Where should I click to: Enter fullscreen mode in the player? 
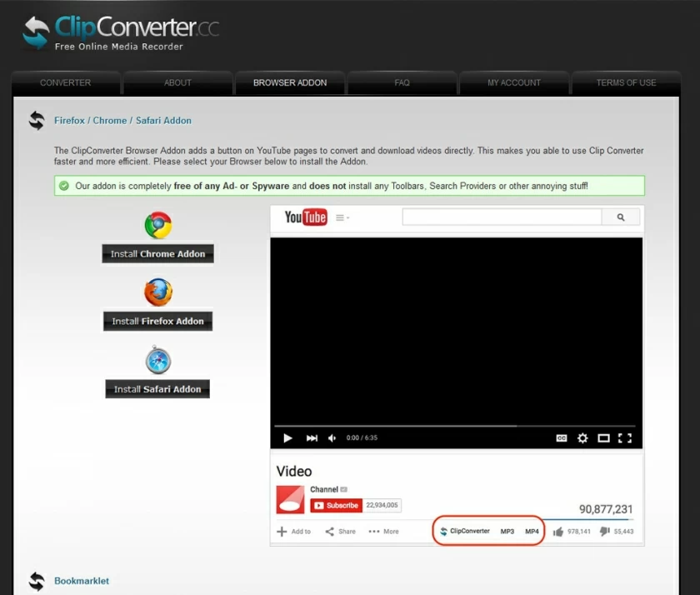click(624, 437)
